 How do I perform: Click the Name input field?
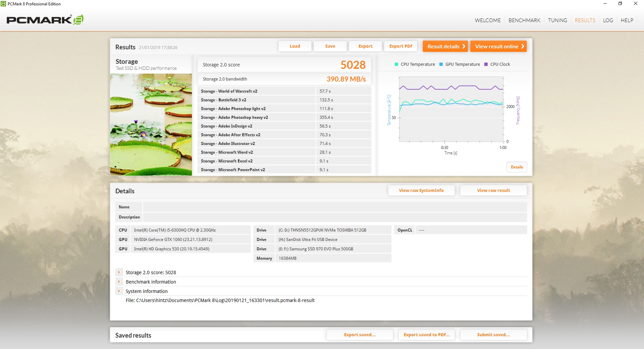334,207
